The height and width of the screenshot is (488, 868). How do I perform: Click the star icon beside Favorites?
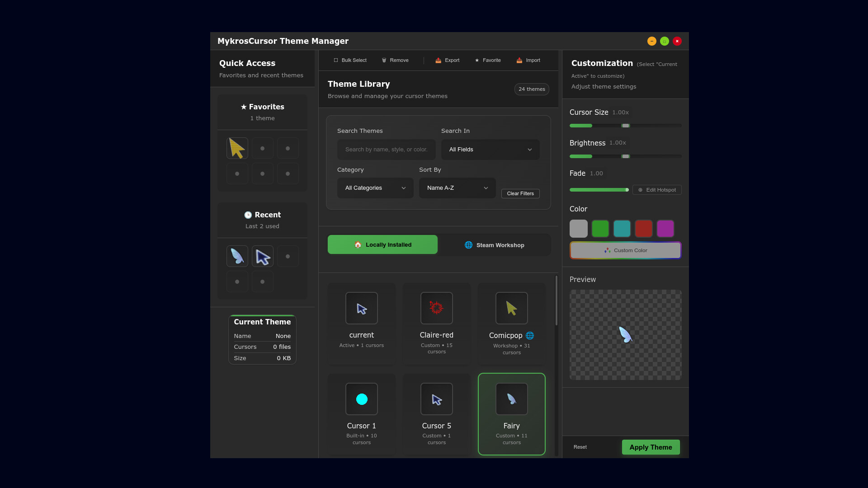click(x=244, y=107)
